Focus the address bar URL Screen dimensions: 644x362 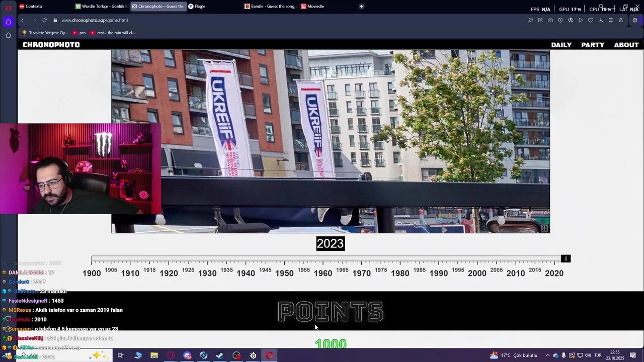tap(95, 20)
